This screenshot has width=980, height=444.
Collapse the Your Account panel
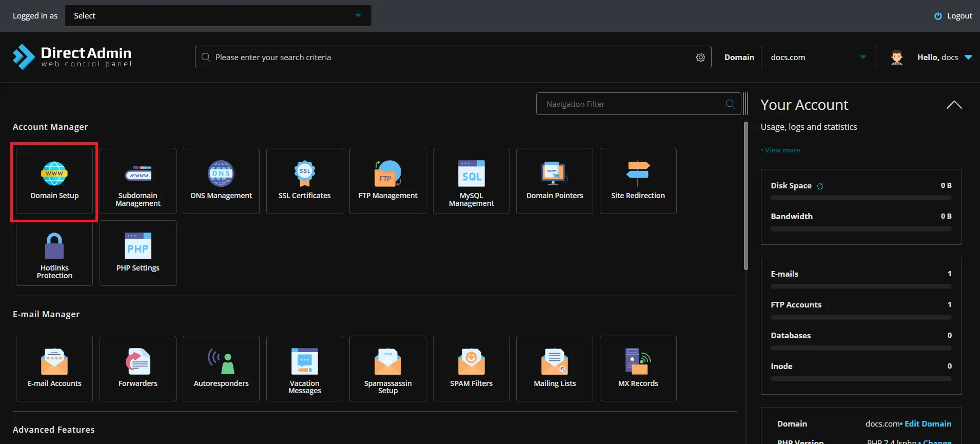pyautogui.click(x=954, y=105)
